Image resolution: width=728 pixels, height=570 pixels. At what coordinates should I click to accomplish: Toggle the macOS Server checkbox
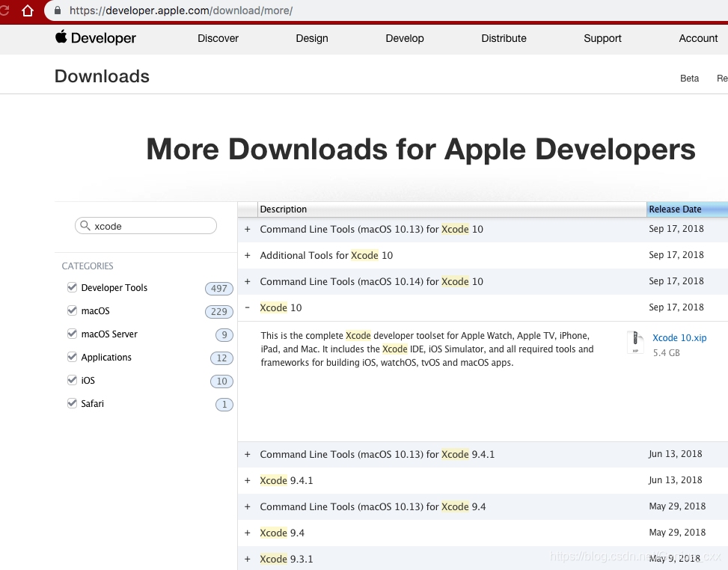pyautogui.click(x=72, y=334)
